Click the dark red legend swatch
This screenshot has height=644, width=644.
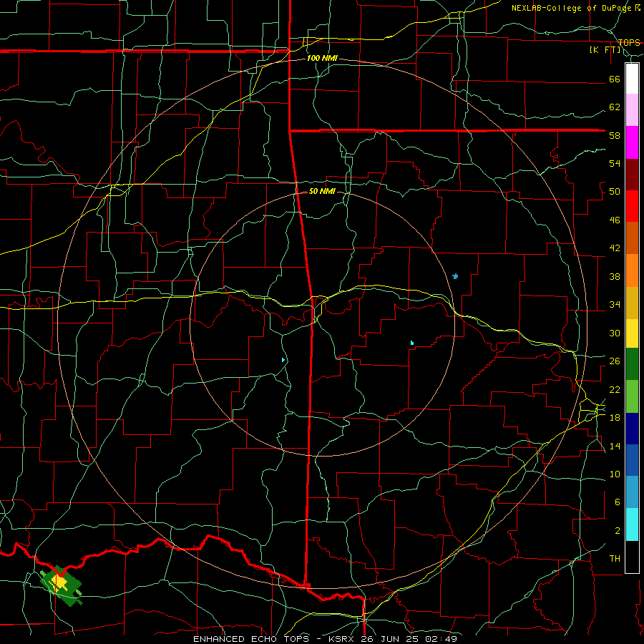point(632,175)
